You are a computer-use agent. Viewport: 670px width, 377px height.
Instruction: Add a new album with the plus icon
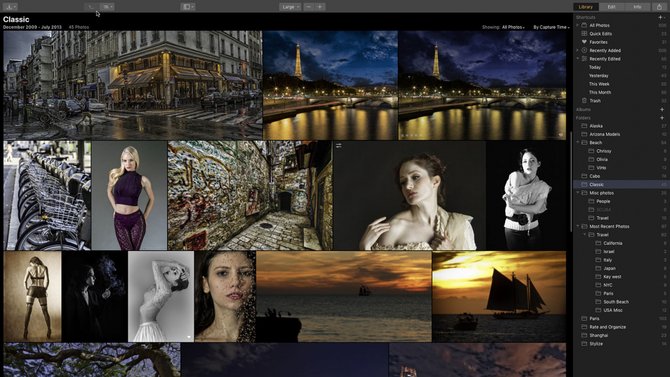(x=662, y=109)
